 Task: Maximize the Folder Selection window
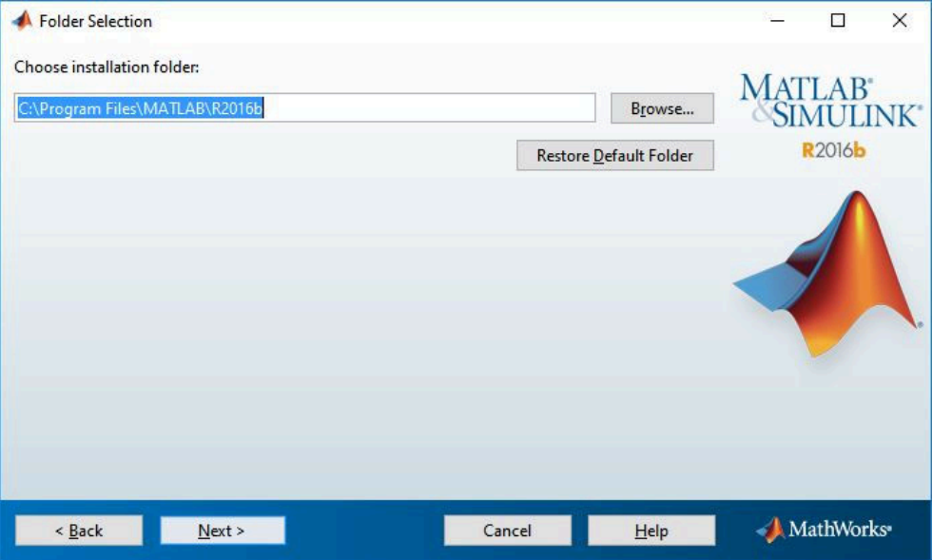point(837,20)
